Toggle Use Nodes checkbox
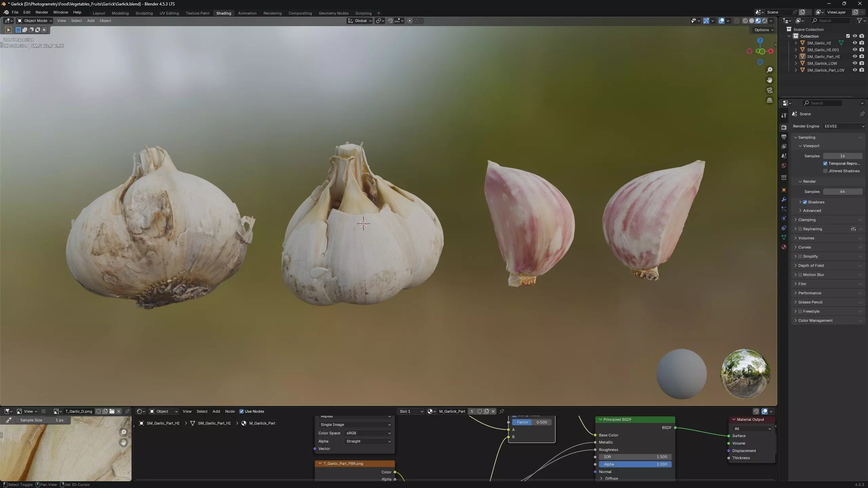The image size is (868, 488). (x=242, y=411)
